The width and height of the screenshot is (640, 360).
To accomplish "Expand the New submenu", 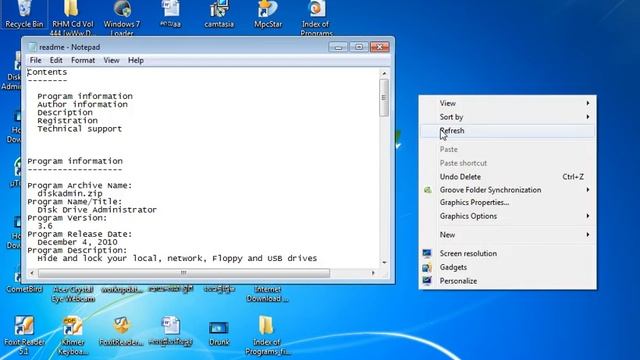I will tap(507, 235).
